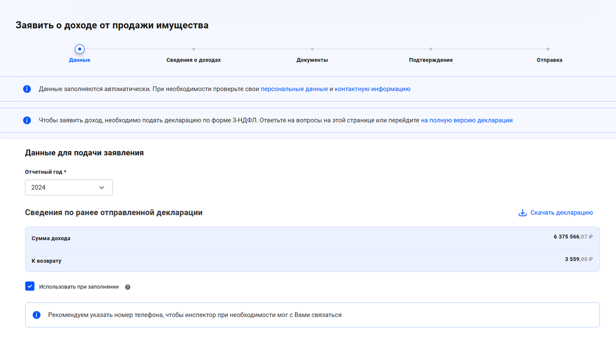Click the Скачать декларацию link text
This screenshot has width=616, height=364.
coord(561,213)
